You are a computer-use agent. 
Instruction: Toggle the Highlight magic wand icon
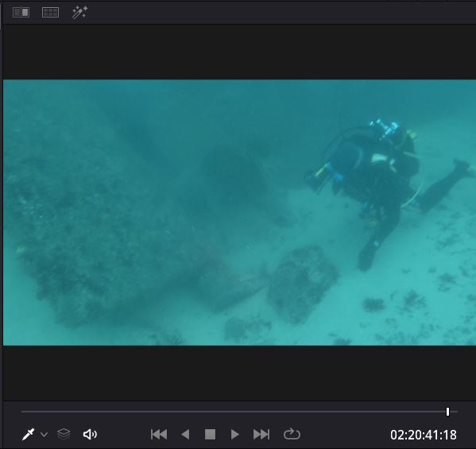click(79, 13)
